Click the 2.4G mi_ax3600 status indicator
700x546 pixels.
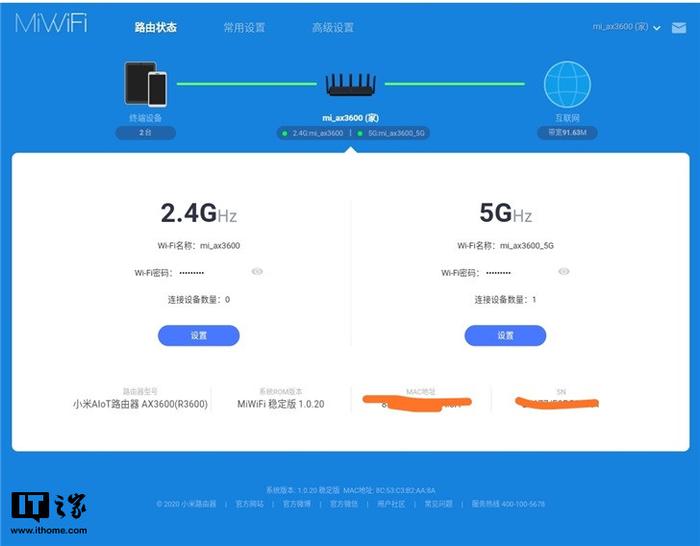click(312, 133)
